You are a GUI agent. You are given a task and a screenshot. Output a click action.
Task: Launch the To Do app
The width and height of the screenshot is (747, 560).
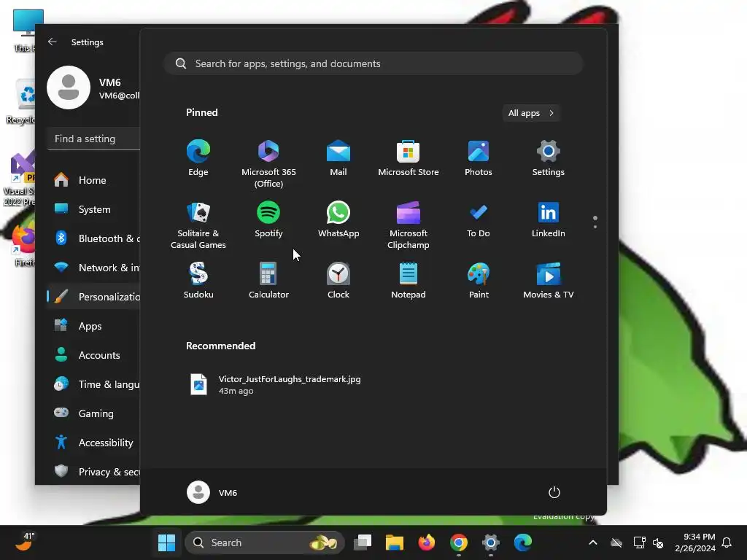pos(479,219)
